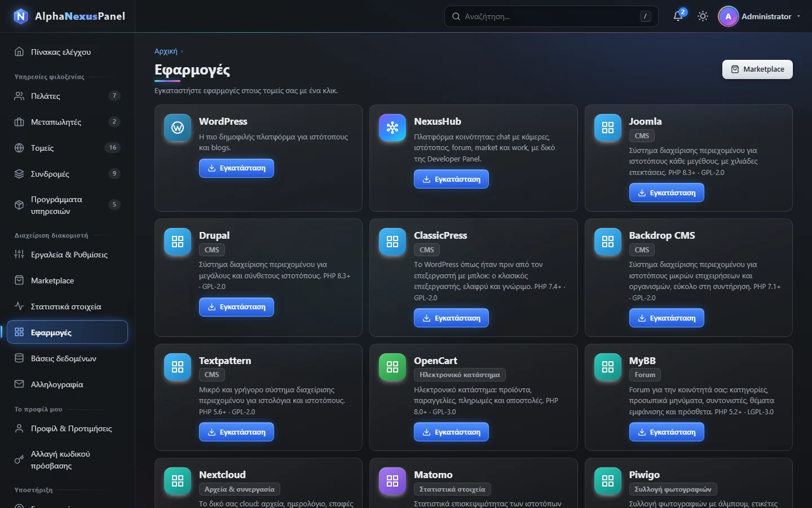
Task: Click the Nextcloud teal app icon
Action: pos(178,481)
